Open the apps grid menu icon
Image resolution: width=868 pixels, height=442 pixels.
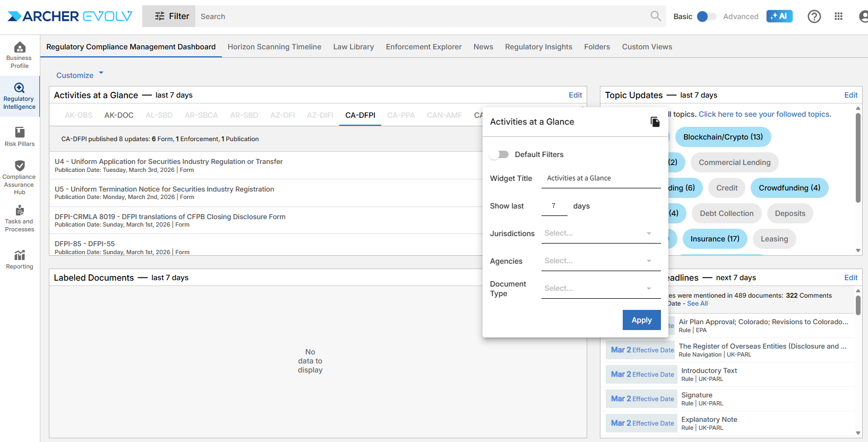[x=838, y=16]
